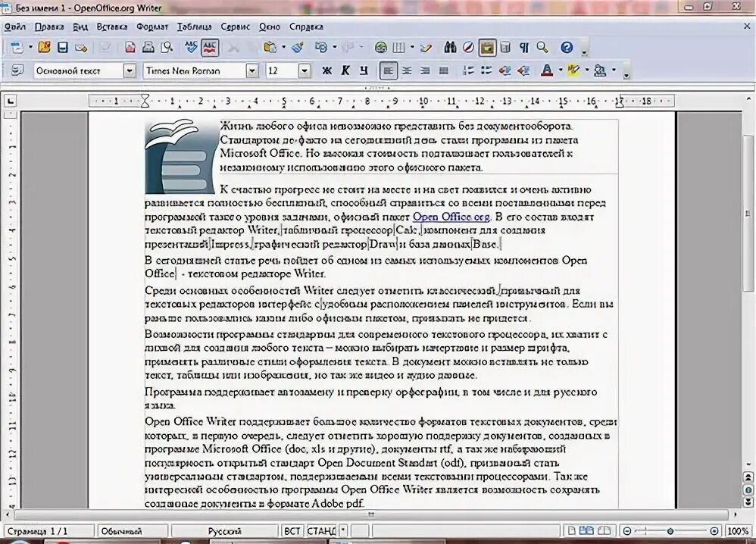
Task: Click the ВСТ insert mode field
Action: 292,531
